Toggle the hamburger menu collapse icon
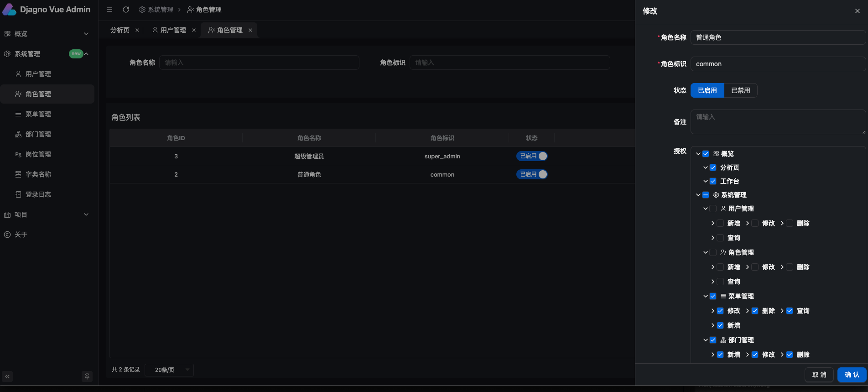868x392 pixels. (x=109, y=10)
